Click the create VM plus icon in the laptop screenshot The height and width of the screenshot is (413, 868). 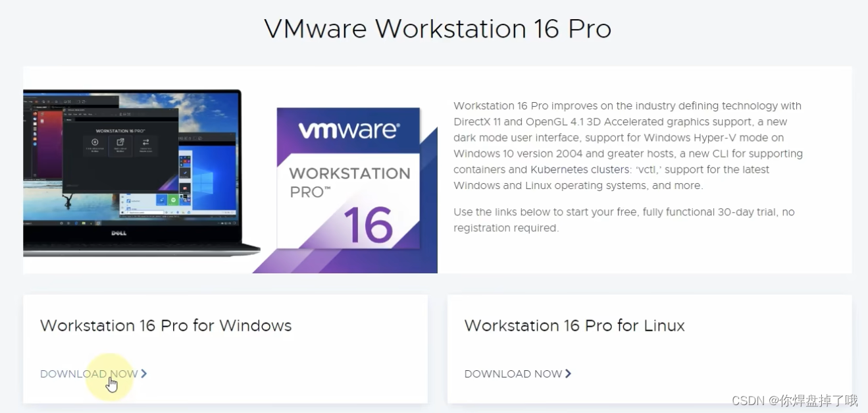pyautogui.click(x=95, y=142)
